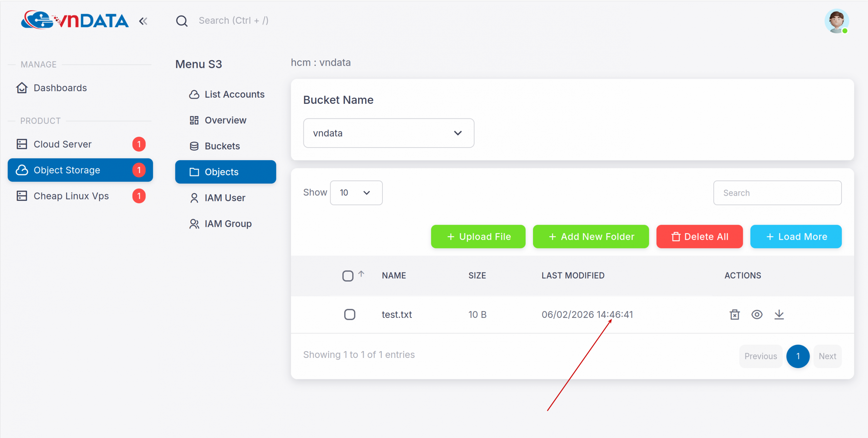Download test.txt via the download icon
The height and width of the screenshot is (438, 868).
point(779,315)
